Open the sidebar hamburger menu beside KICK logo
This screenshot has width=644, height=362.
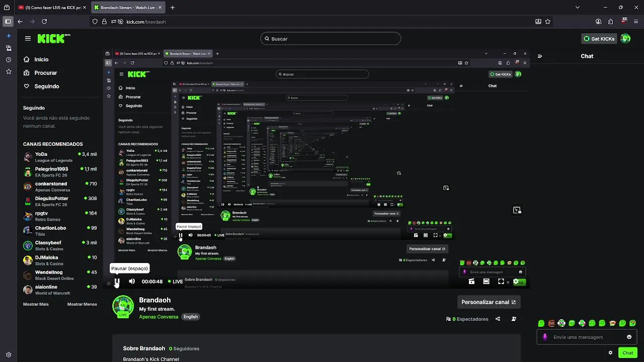tap(28, 39)
